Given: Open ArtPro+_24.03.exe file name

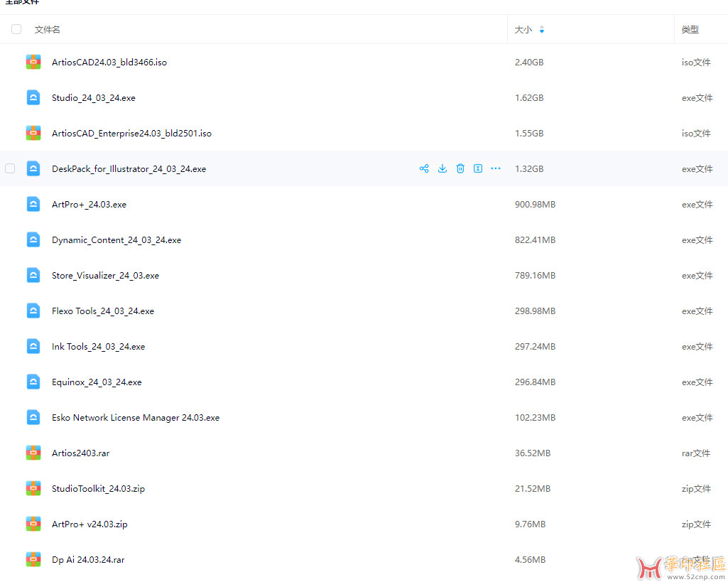Looking at the screenshot, I should coord(89,205).
